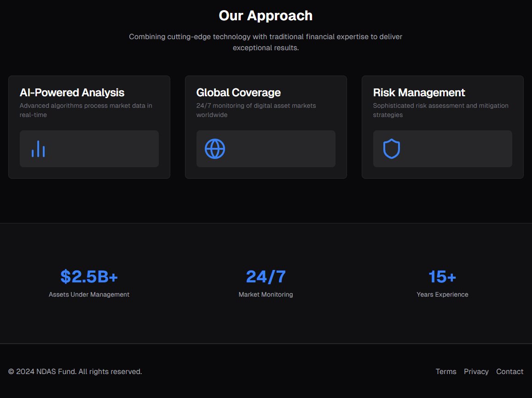Click the bar chart icon in AI-Powered Analysis card
Viewport: 532px width, 398px height.
click(x=38, y=148)
